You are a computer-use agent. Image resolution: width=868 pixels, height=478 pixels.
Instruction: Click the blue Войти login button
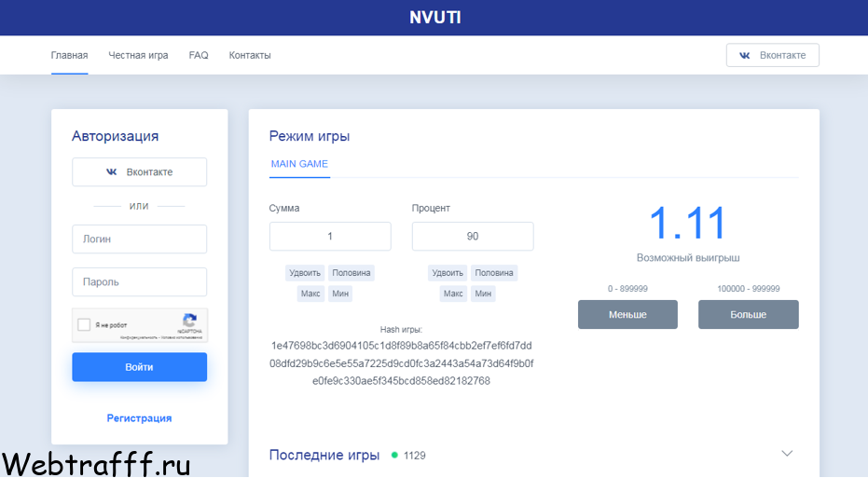(140, 367)
